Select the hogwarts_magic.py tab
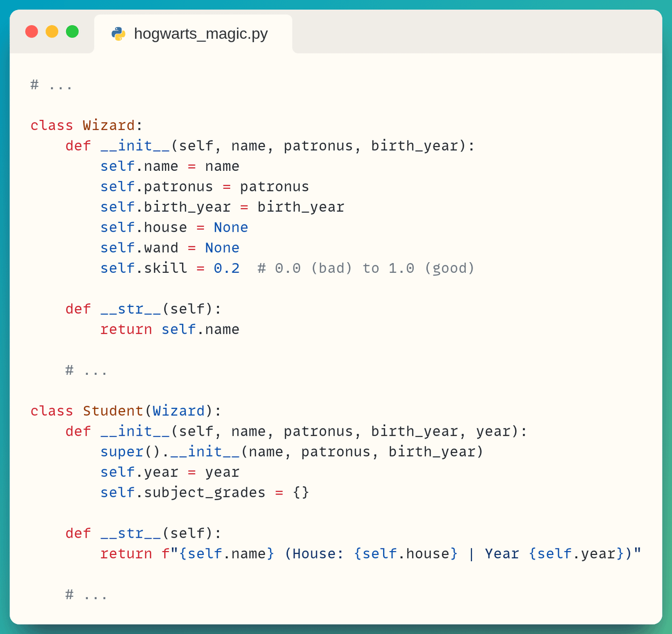The width and height of the screenshot is (672, 634). click(x=200, y=34)
